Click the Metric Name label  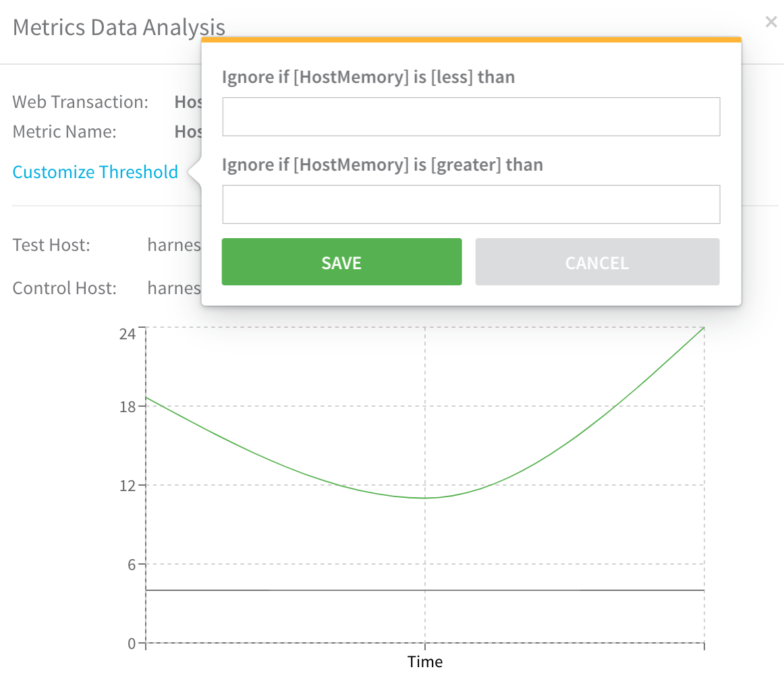(x=65, y=132)
